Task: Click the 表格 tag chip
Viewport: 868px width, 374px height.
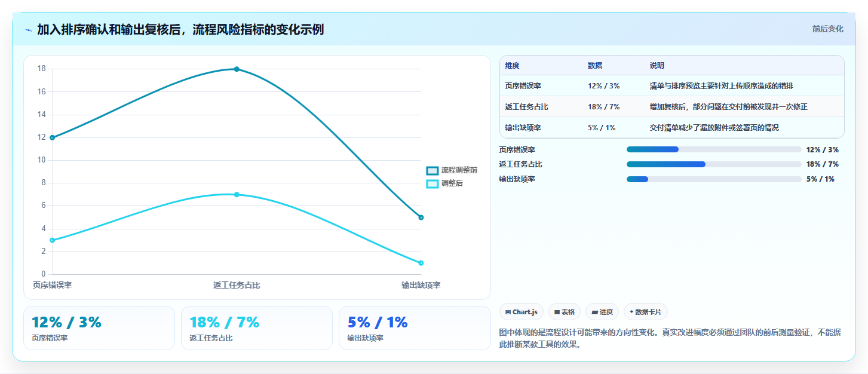Action: pyautogui.click(x=564, y=312)
